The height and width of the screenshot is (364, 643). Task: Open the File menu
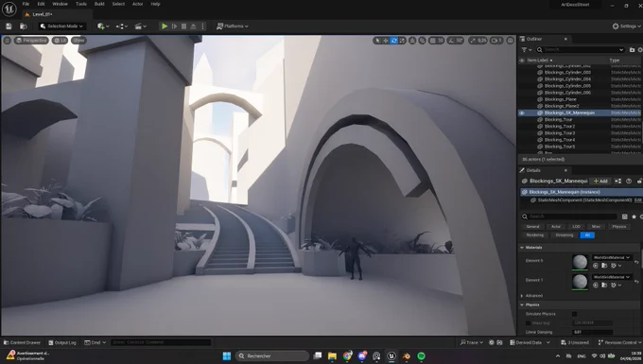point(26,4)
